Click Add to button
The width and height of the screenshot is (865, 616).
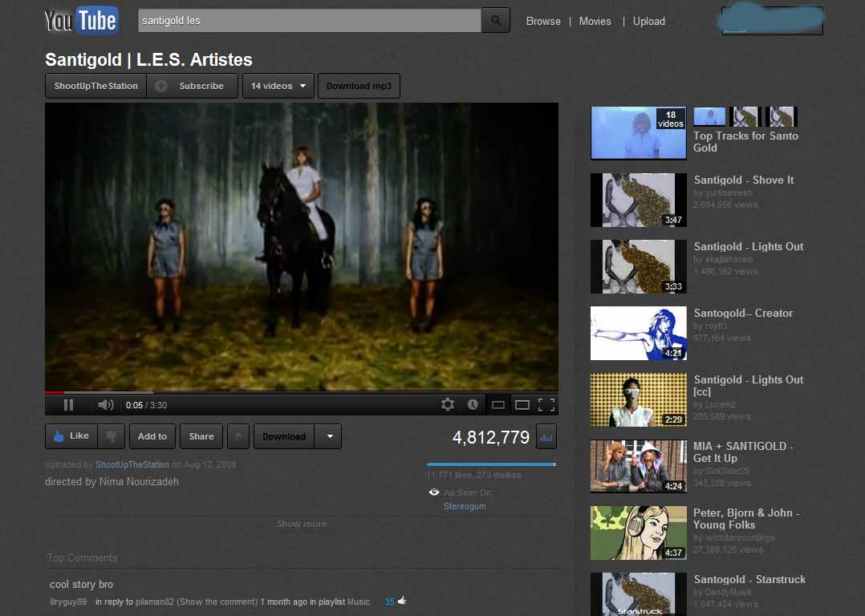tap(152, 436)
